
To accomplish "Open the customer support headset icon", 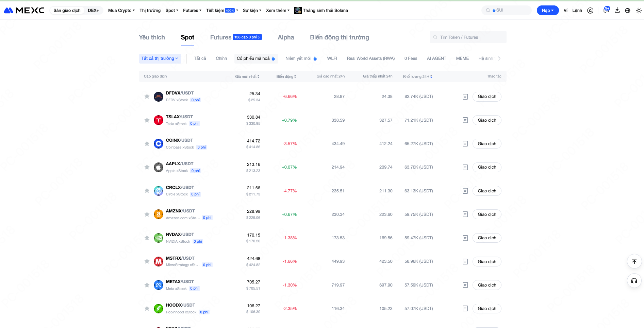I will [634, 281].
